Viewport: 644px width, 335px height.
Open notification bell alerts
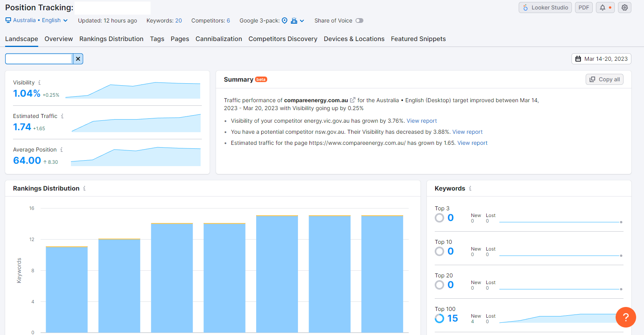[605, 7]
